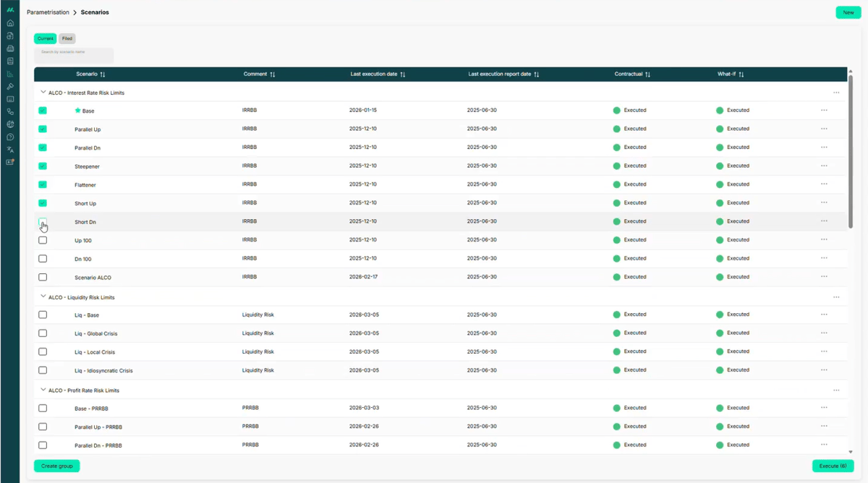Open the three-dot menu for Flattener
The image size is (868, 483).
tap(824, 184)
